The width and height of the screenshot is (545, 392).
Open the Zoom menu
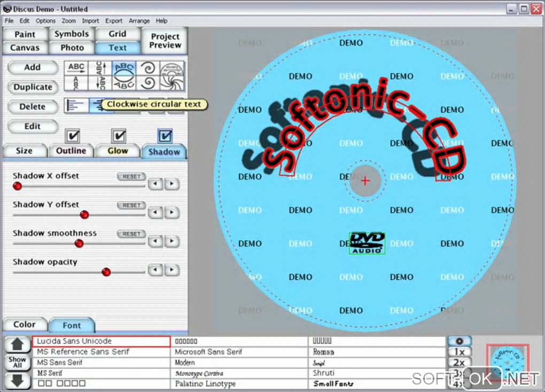[x=68, y=21]
